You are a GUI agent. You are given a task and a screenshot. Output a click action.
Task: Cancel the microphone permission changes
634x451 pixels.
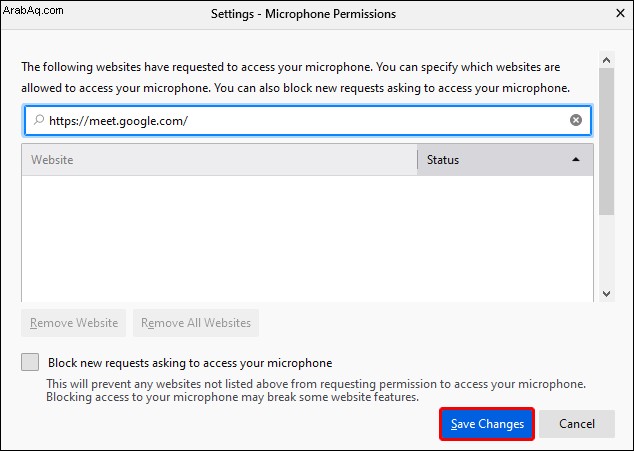point(577,424)
